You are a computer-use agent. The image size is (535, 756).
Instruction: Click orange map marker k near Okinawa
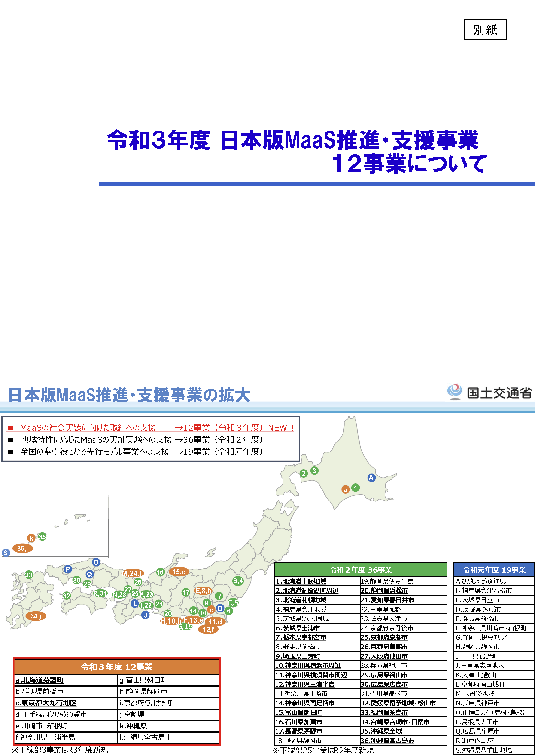[x=31, y=538]
